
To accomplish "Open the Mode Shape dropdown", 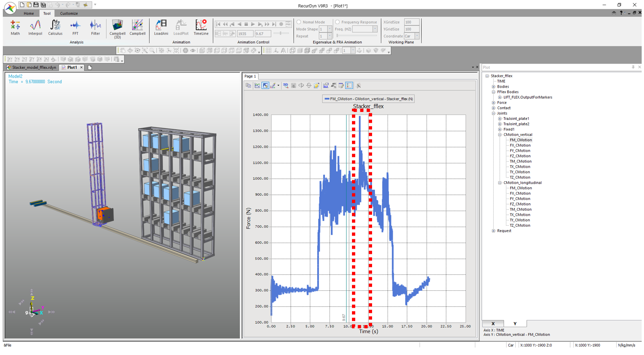I will tap(329, 29).
